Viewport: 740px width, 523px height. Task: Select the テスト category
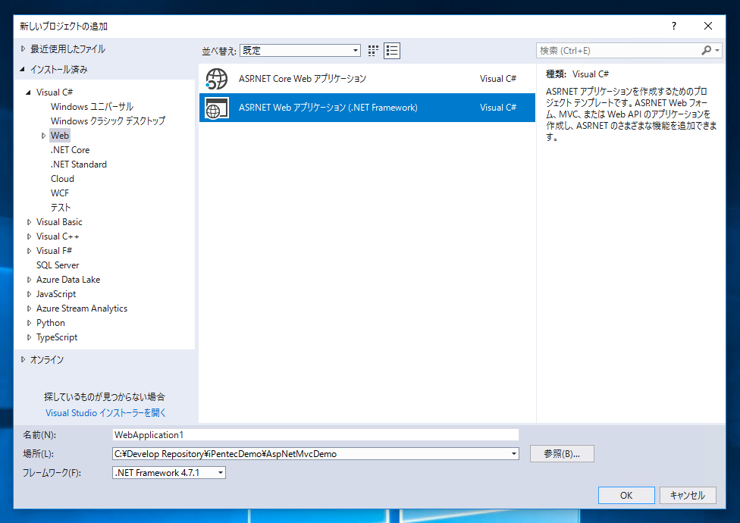[60, 208]
